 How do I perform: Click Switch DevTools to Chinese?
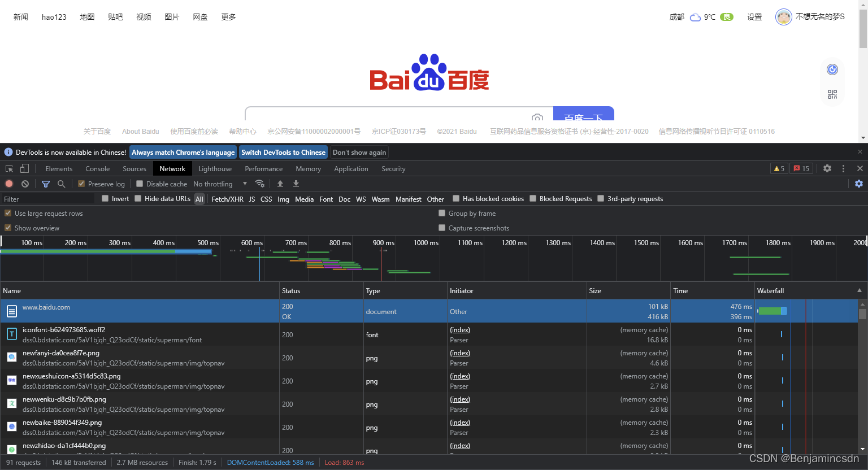(x=283, y=152)
